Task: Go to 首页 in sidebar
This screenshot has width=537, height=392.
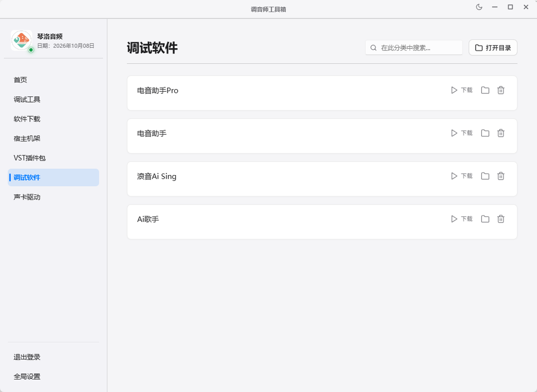Action: click(x=53, y=80)
